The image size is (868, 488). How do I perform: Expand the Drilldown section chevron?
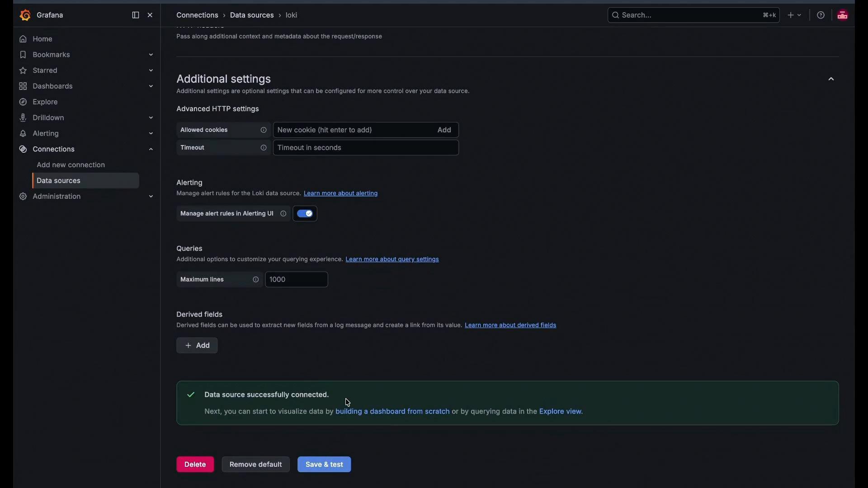(151, 118)
